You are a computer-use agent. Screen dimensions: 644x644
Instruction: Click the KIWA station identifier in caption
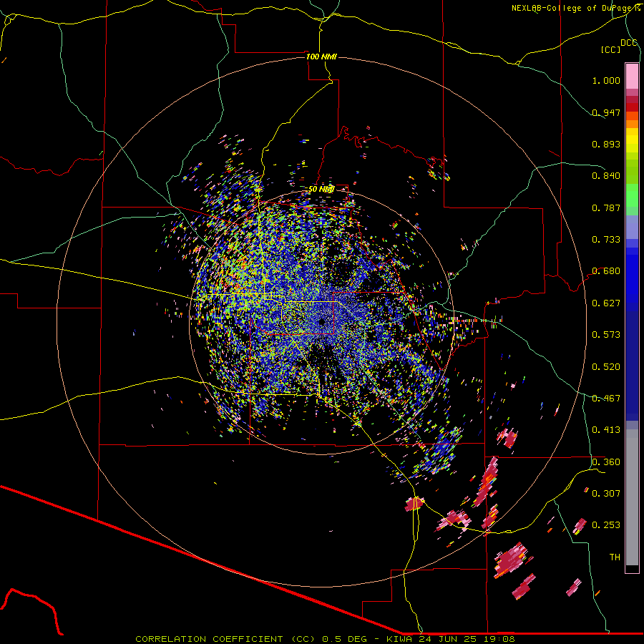(x=399, y=639)
